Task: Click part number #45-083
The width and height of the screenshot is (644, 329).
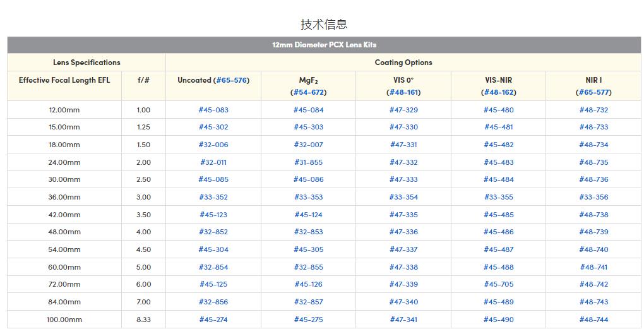Action: point(213,110)
